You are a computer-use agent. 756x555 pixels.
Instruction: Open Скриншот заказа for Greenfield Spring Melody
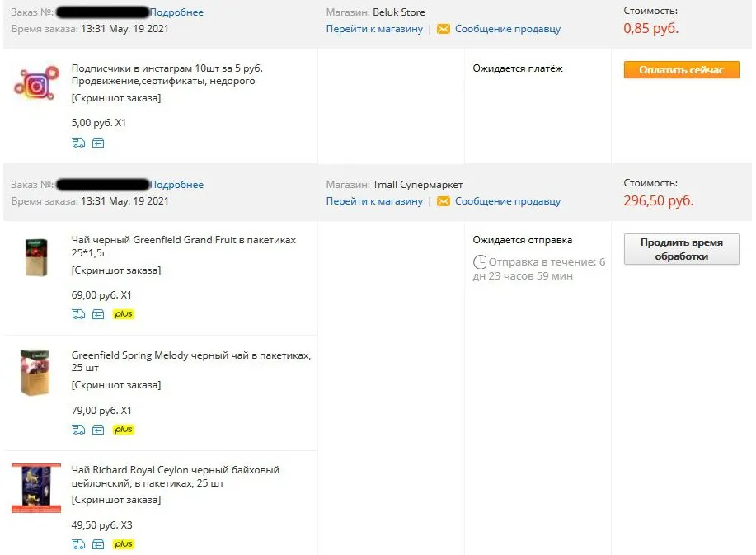pyautogui.click(x=116, y=385)
